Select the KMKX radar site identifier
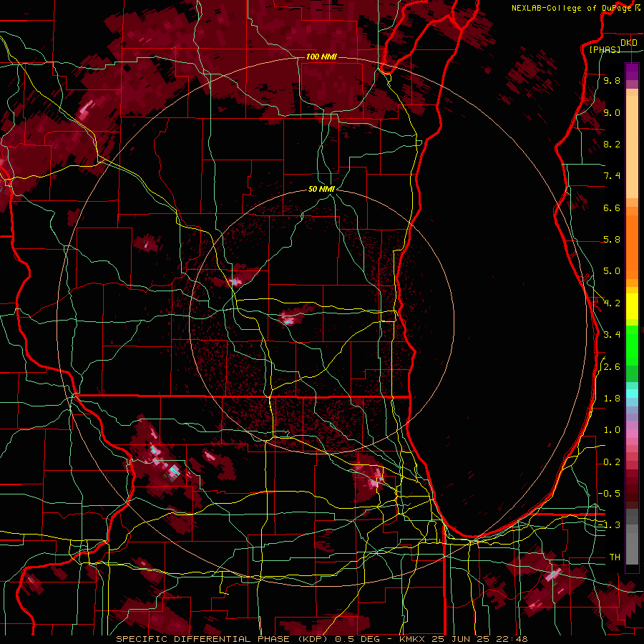 [413, 639]
